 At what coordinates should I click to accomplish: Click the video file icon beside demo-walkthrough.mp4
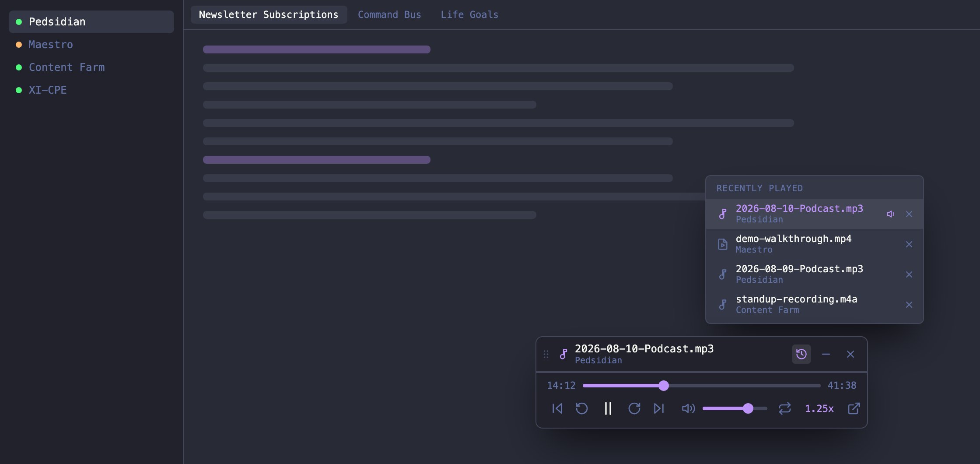point(723,244)
